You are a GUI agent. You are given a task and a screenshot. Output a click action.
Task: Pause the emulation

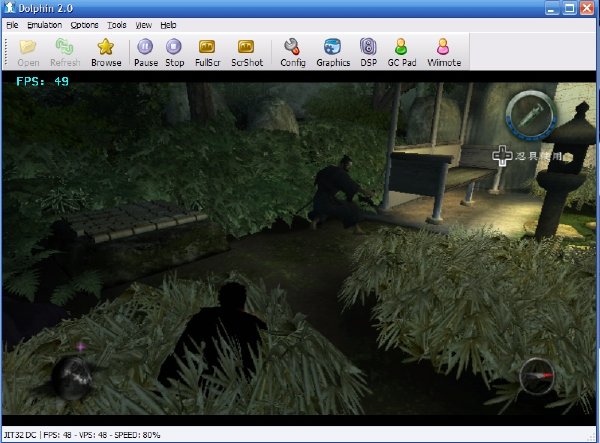[x=145, y=52]
